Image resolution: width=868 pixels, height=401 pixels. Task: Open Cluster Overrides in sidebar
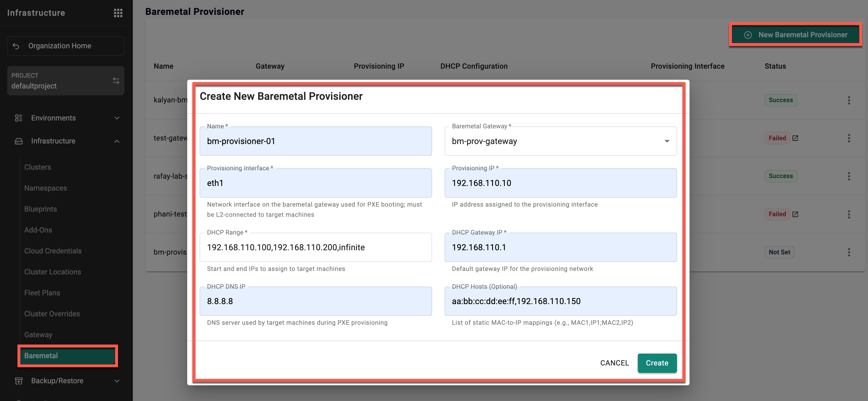click(52, 314)
